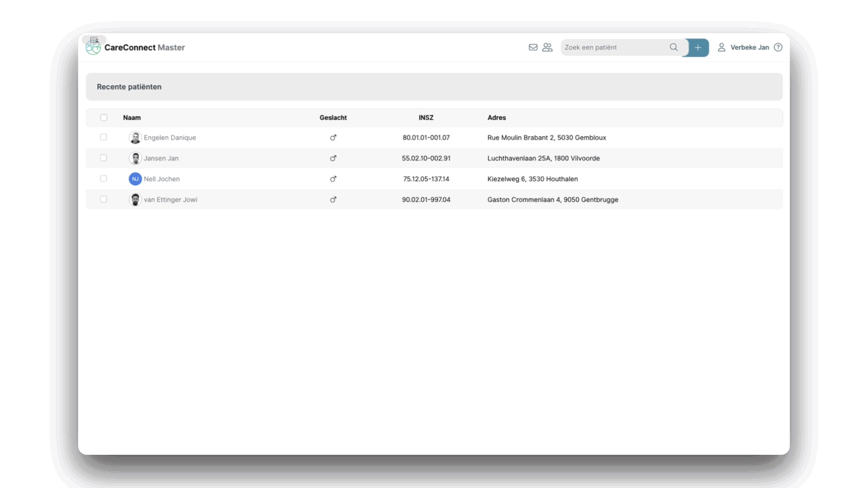Sort by the Naam column header
The height and width of the screenshot is (488, 868).
pyautogui.click(x=132, y=117)
